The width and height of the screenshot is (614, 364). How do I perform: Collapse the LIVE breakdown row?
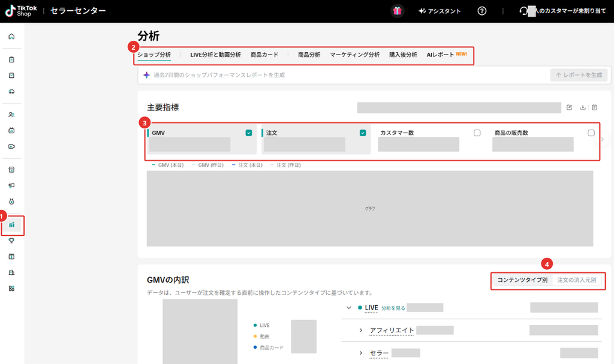(x=348, y=308)
